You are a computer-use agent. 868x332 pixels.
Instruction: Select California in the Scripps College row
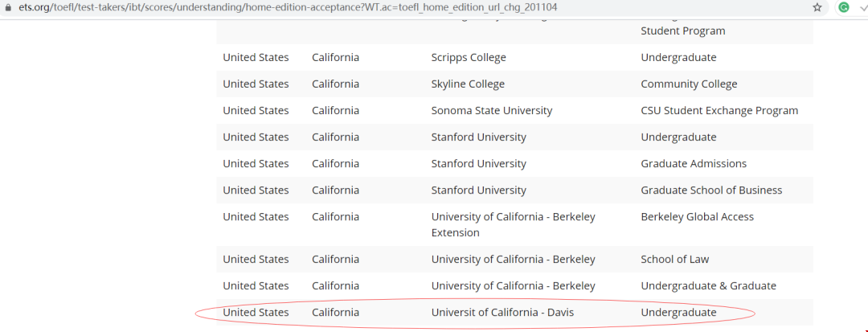[x=335, y=58]
